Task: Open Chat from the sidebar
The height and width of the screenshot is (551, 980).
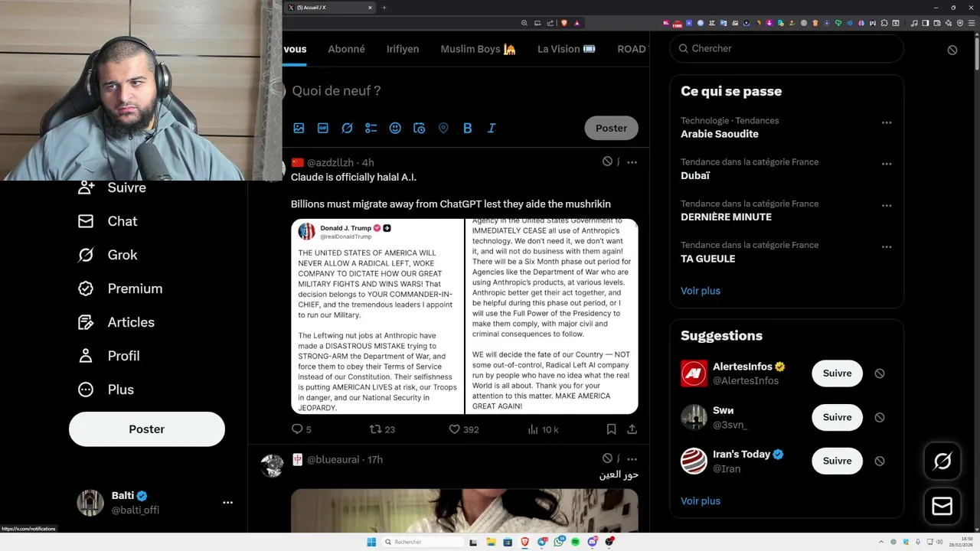Action: click(107, 221)
